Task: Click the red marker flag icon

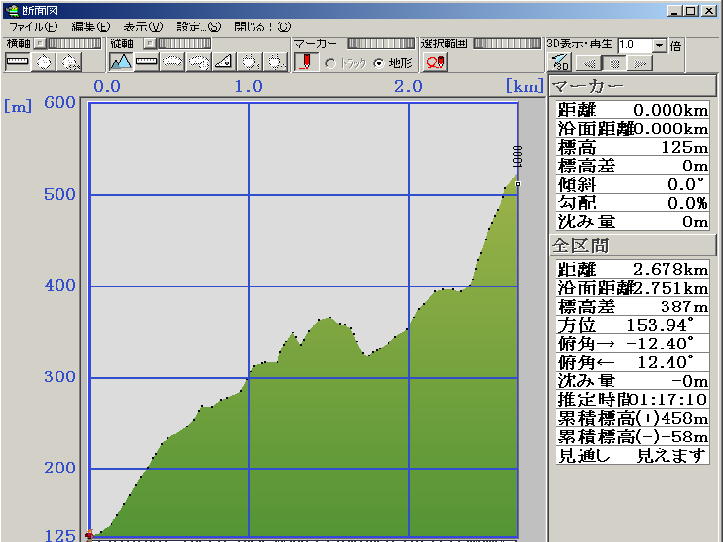Action: (305, 62)
